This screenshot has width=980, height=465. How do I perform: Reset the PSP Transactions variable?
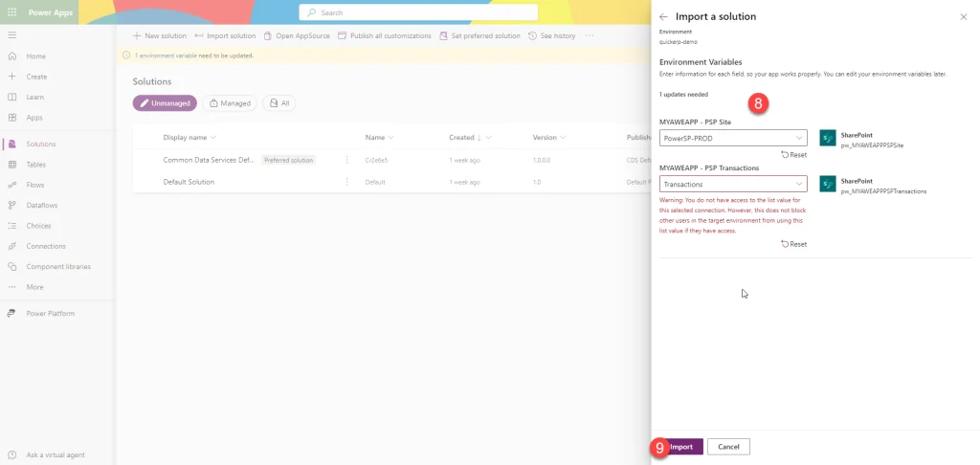coord(793,244)
